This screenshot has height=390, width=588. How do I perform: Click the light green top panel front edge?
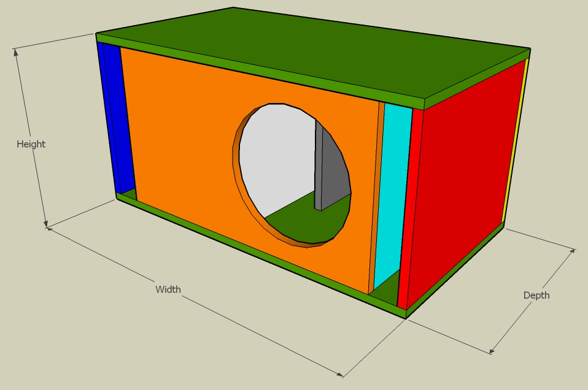(x=258, y=69)
